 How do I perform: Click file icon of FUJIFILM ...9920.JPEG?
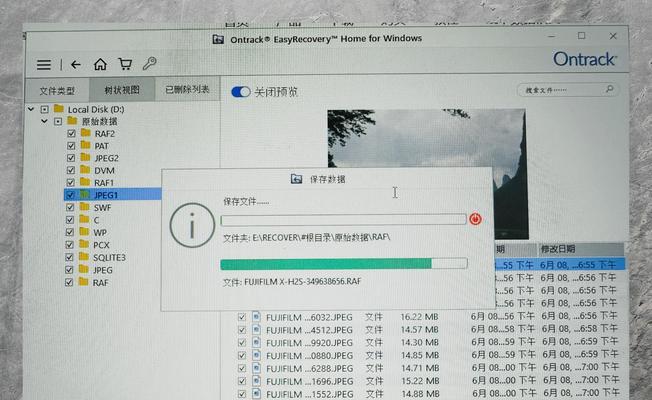click(257, 342)
